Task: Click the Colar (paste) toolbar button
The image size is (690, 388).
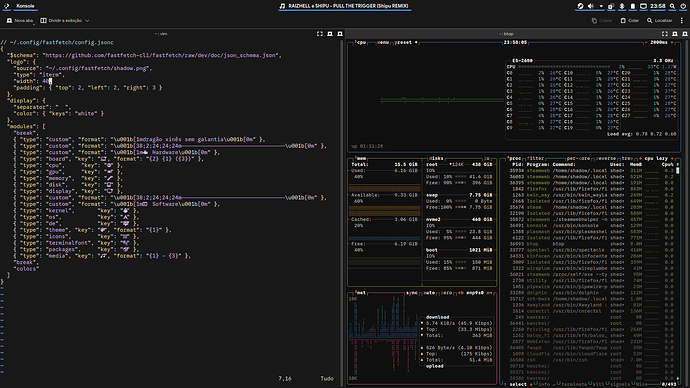Action: (630, 21)
